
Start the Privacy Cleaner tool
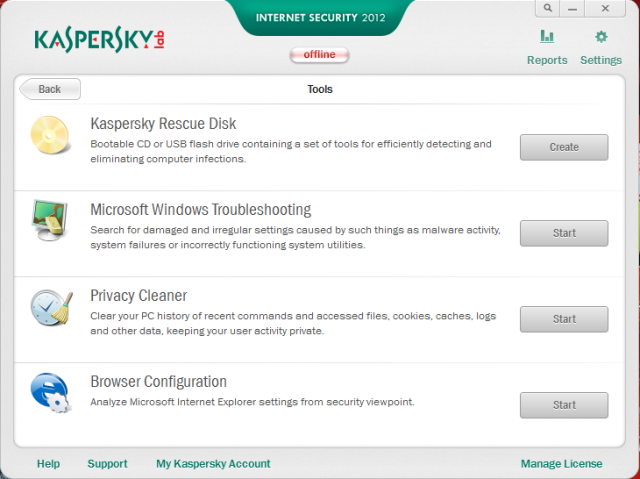[564, 319]
